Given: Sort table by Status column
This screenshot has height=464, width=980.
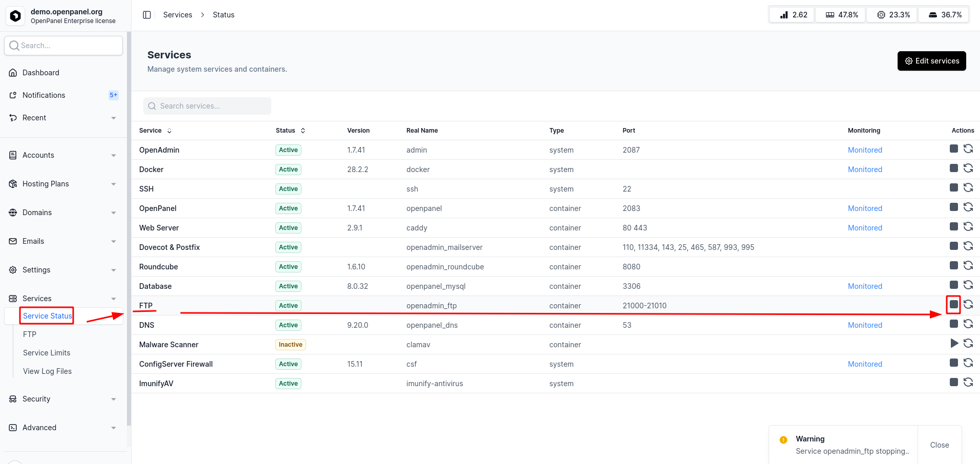Looking at the screenshot, I should point(291,131).
